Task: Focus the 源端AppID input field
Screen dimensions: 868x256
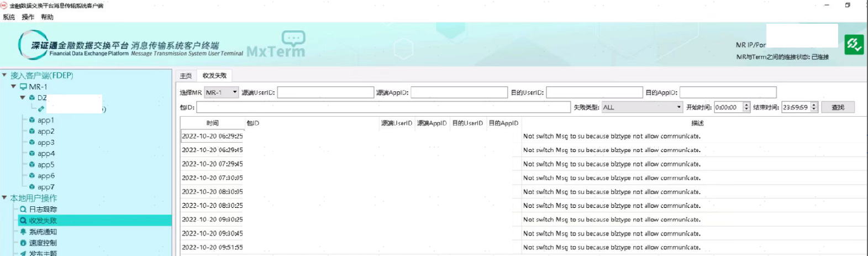Action: click(x=459, y=92)
